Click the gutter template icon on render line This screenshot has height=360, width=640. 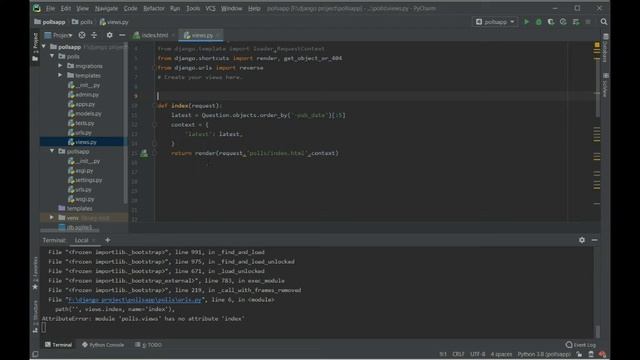[144, 153]
